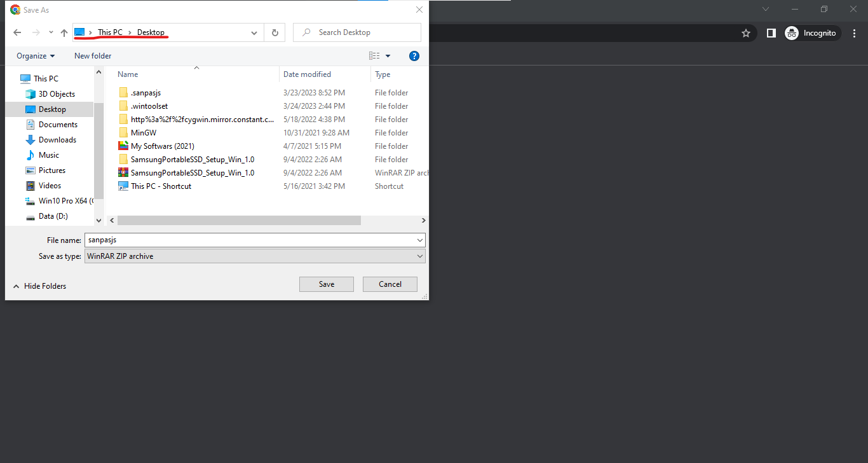868x463 pixels.
Task: Expand the address bar previous locations
Action: (x=254, y=32)
